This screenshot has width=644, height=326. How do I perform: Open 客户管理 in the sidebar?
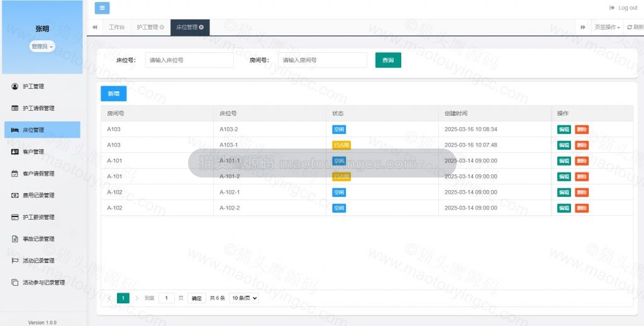pyautogui.click(x=42, y=152)
